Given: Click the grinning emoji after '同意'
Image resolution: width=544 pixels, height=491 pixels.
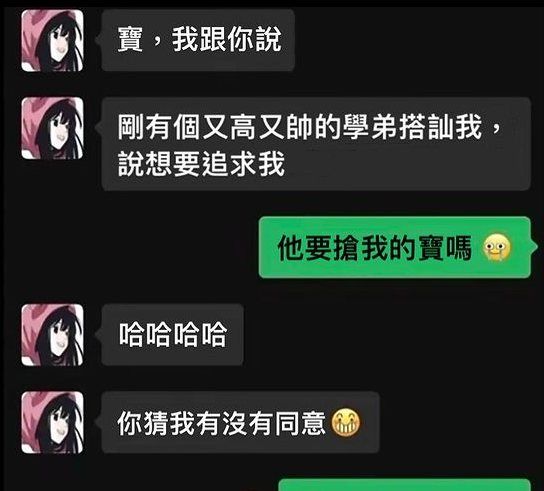Looking at the screenshot, I should pyautogui.click(x=346, y=423).
